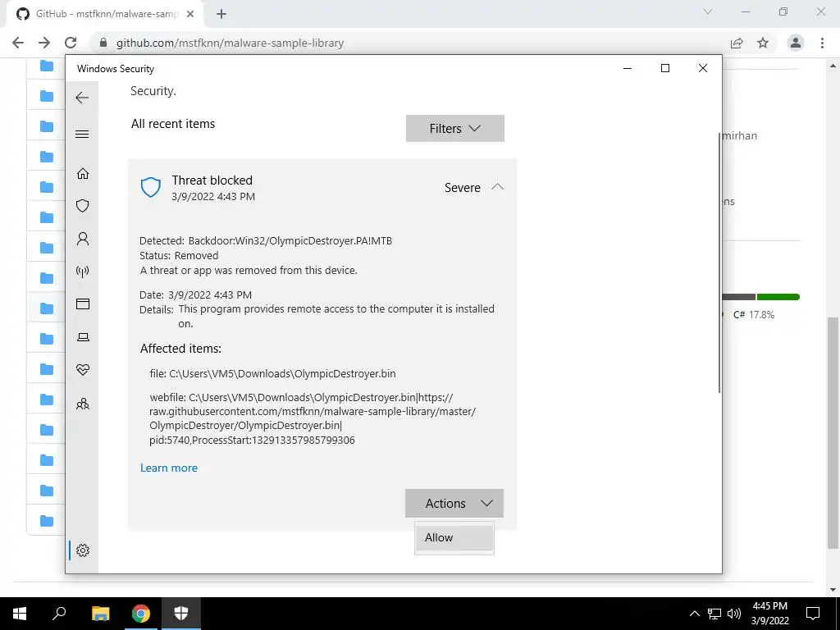Viewport: 840px width, 630px height.
Task: Open Virus & threat protection shield icon
Action: click(83, 206)
